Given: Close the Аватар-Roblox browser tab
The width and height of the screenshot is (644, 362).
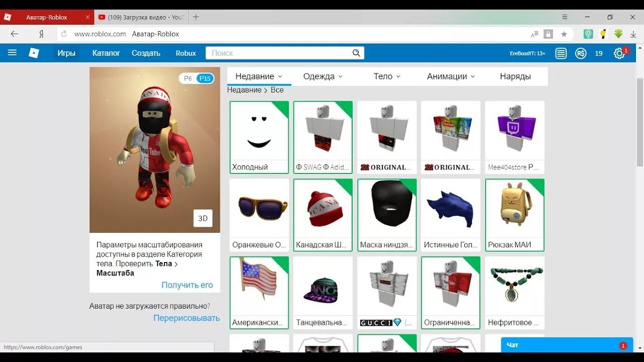Looking at the screenshot, I should 88,17.
